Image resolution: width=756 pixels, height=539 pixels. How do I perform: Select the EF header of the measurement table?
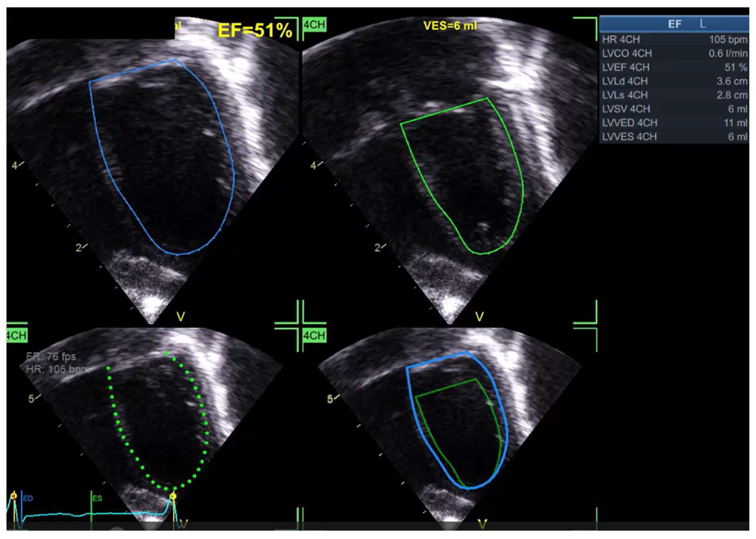click(674, 24)
